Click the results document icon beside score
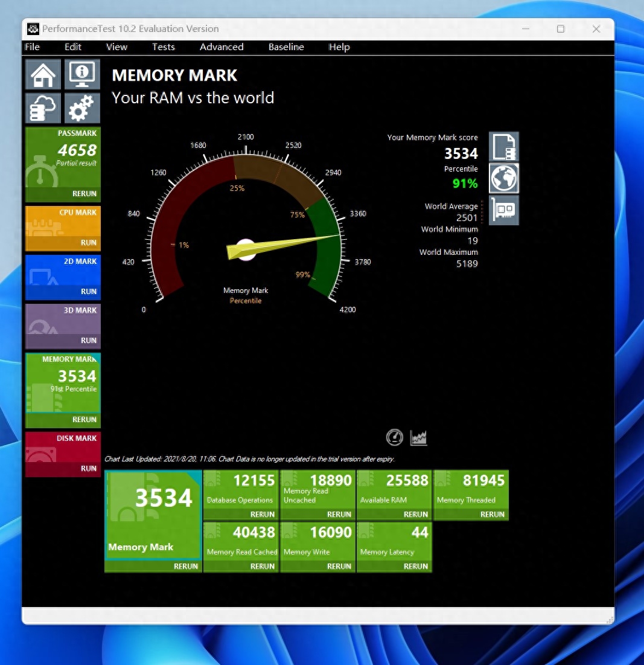 tap(504, 147)
